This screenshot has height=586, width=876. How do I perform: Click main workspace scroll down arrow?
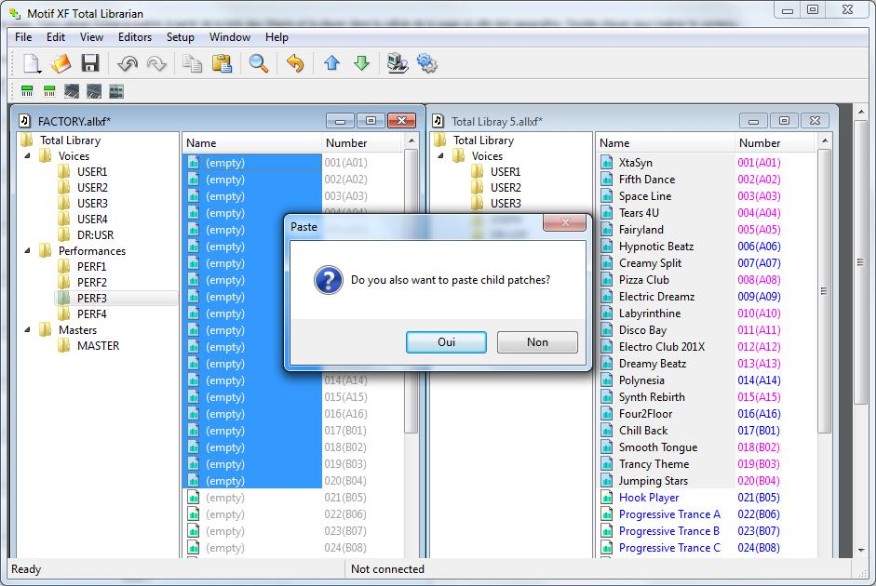tap(861, 550)
